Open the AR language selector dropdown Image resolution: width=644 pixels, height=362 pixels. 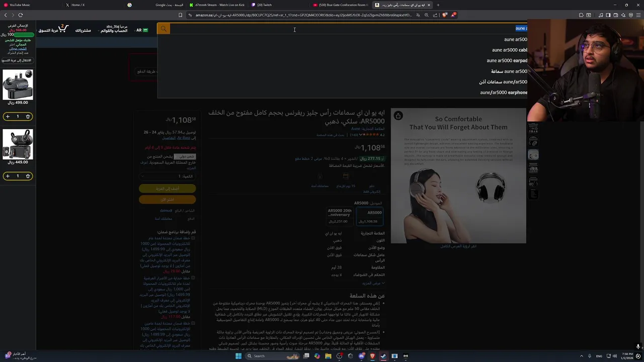pos(142,30)
